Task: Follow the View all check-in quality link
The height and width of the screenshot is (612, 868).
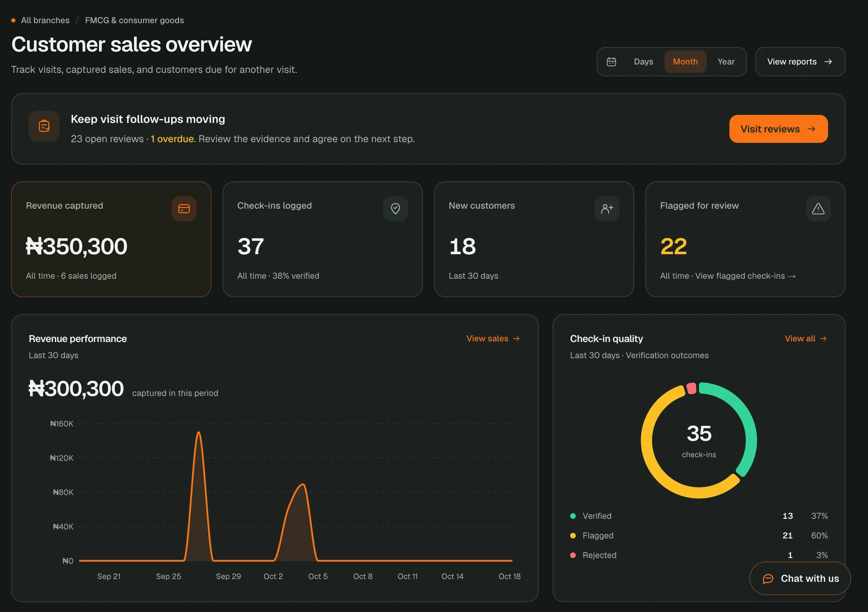Action: (806, 339)
